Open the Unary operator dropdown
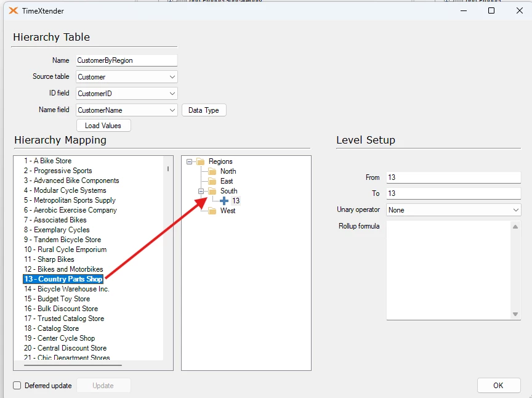 point(516,210)
